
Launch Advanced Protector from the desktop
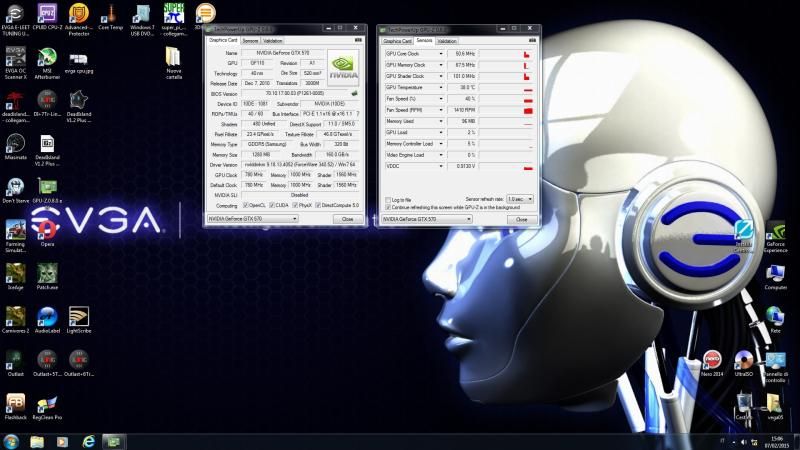[x=79, y=19]
